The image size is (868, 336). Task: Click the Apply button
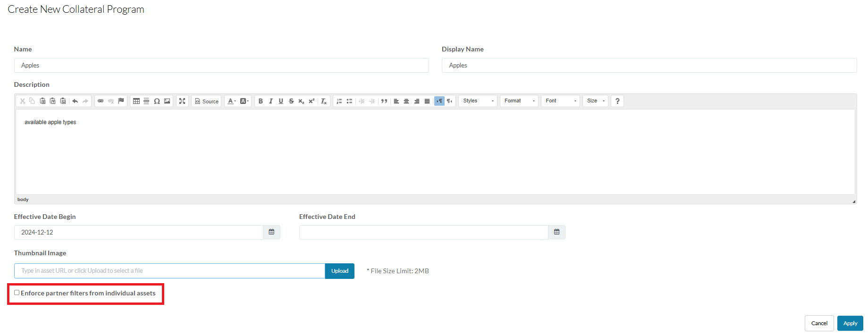(x=850, y=323)
